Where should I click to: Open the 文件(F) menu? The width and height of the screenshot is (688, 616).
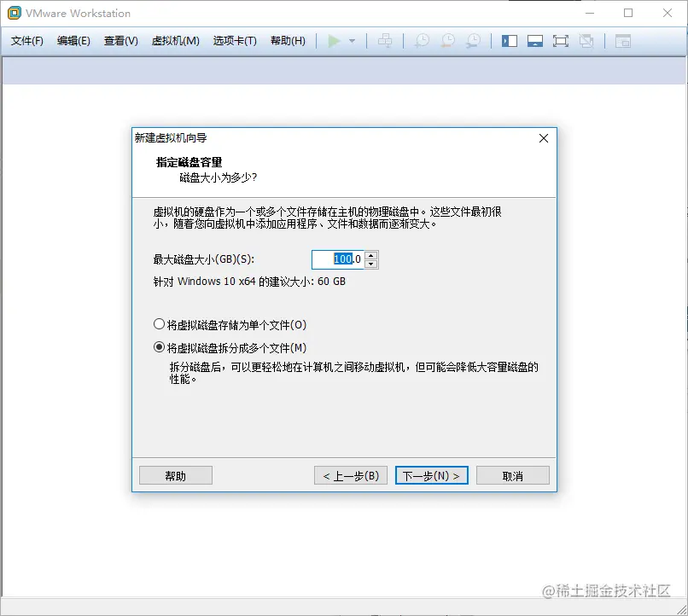coord(26,41)
